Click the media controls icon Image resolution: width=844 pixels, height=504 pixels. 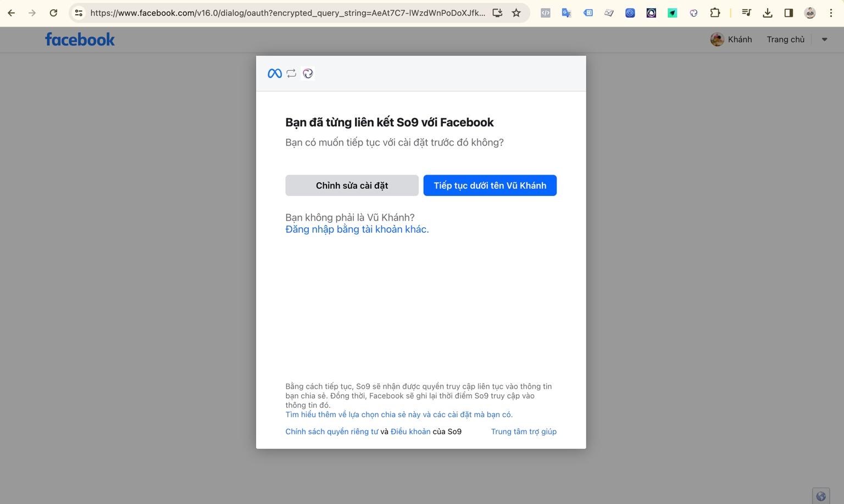click(746, 13)
